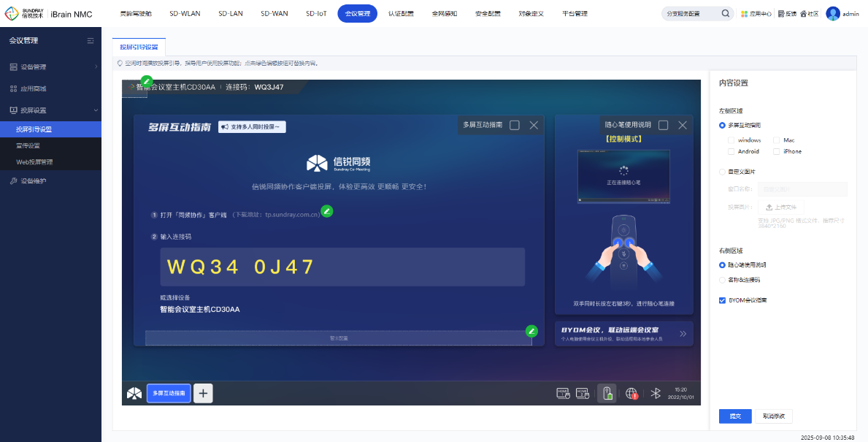Open the 社区 community icon in header
868x442 pixels.
point(804,14)
